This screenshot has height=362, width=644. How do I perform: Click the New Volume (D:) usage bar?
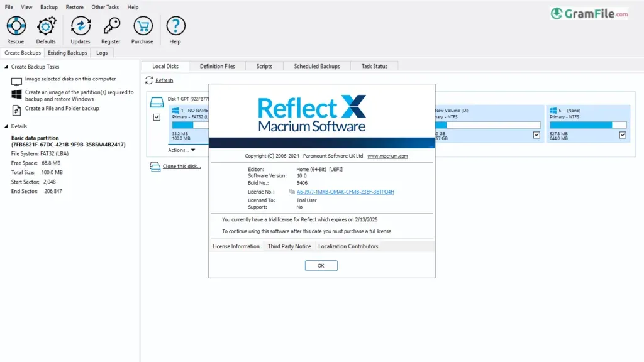[487, 125]
